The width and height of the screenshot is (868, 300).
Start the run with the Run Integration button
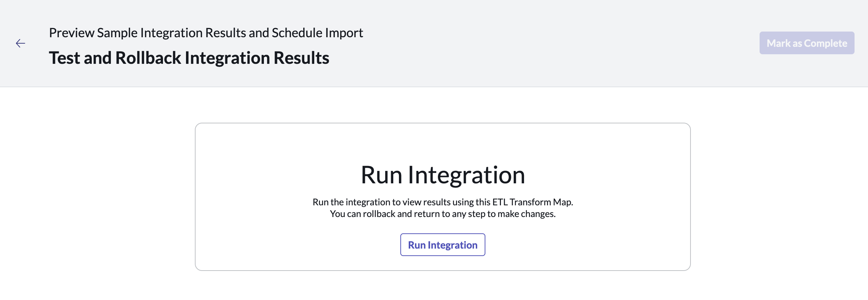[x=443, y=245]
